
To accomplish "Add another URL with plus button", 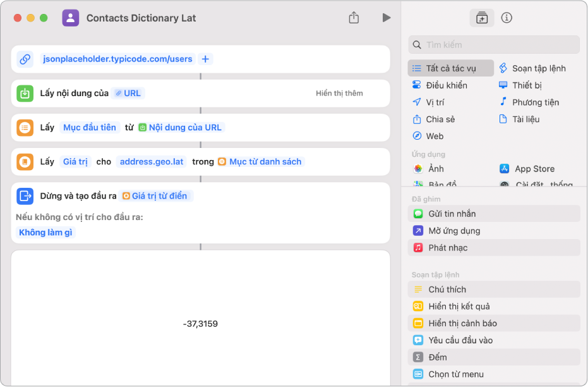I will point(205,59).
